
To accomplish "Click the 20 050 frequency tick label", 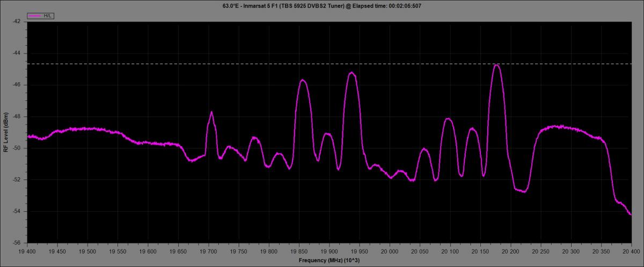I will click(x=420, y=251).
